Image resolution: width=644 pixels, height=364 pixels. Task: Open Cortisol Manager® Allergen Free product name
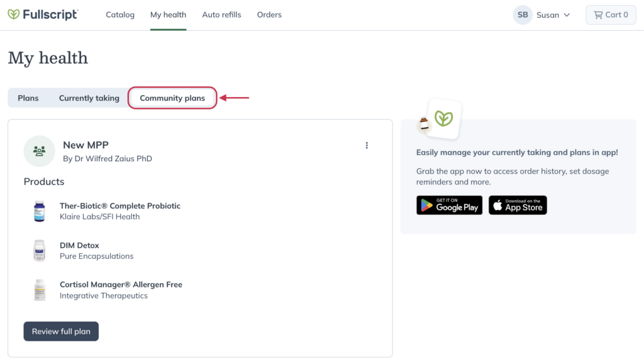click(x=121, y=285)
